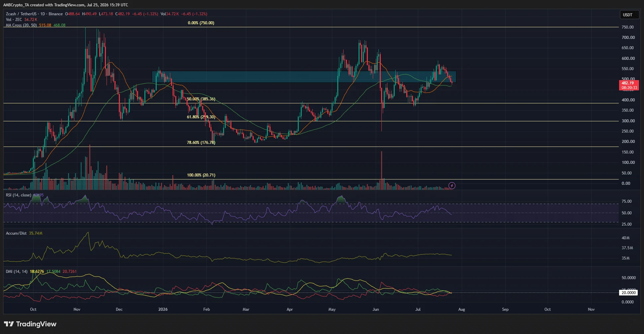Click the C482.19 close value in legend
The width and height of the screenshot is (644, 334).
pyautogui.click(x=122, y=14)
